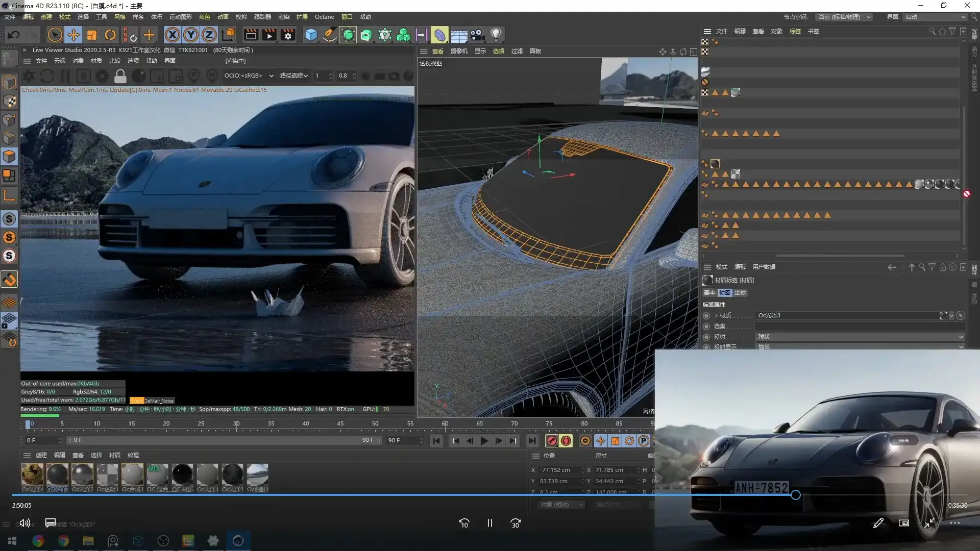
Task: Toggle the animation circle next to 投射
Action: [x=706, y=337]
